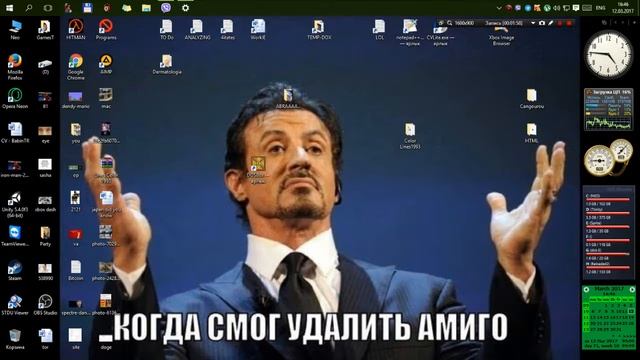
Task: Open the LOL file shortcut
Action: click(379, 29)
